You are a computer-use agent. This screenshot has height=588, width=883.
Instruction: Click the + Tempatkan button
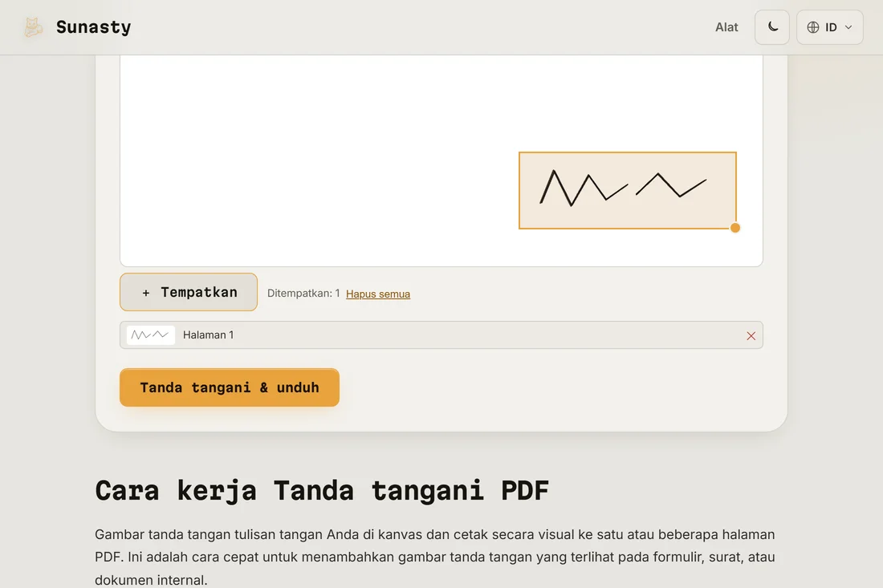(x=189, y=292)
